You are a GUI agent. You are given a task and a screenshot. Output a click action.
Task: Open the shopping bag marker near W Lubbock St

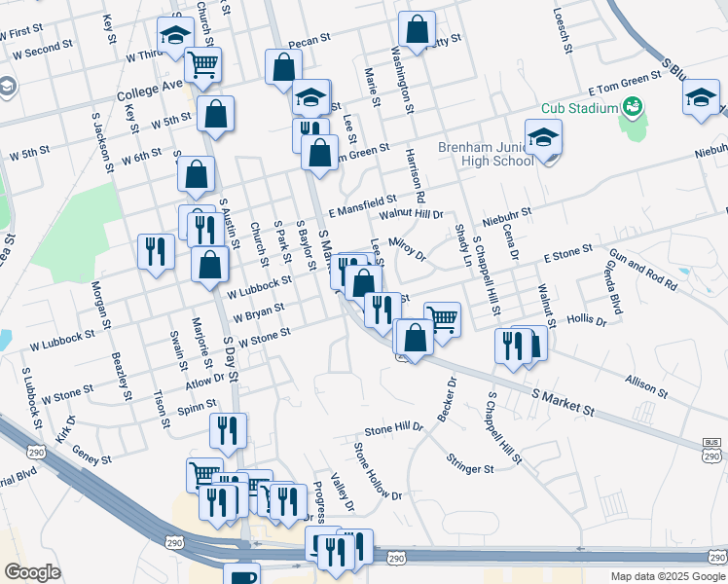(x=209, y=265)
